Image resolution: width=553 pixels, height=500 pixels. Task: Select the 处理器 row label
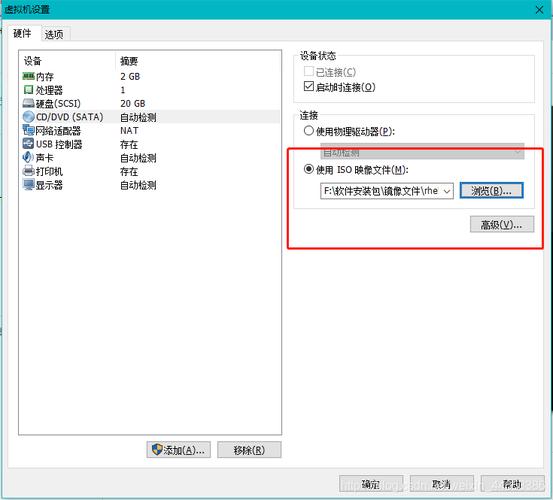click(49, 90)
